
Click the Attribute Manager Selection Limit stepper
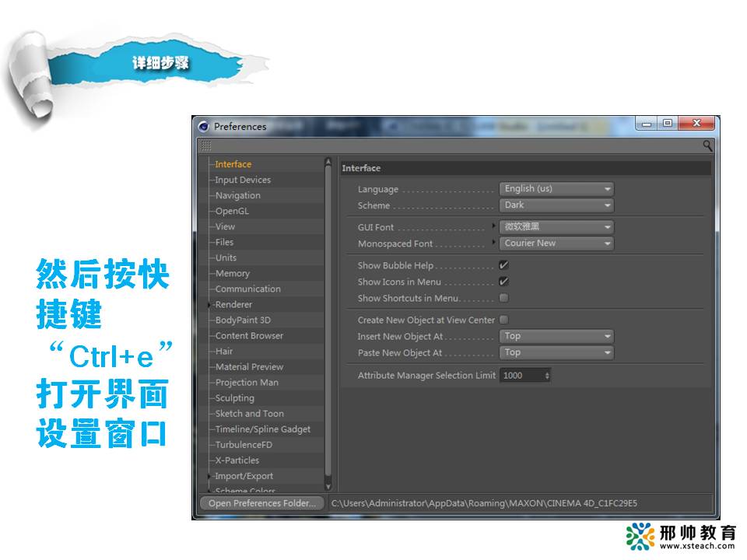click(x=547, y=376)
